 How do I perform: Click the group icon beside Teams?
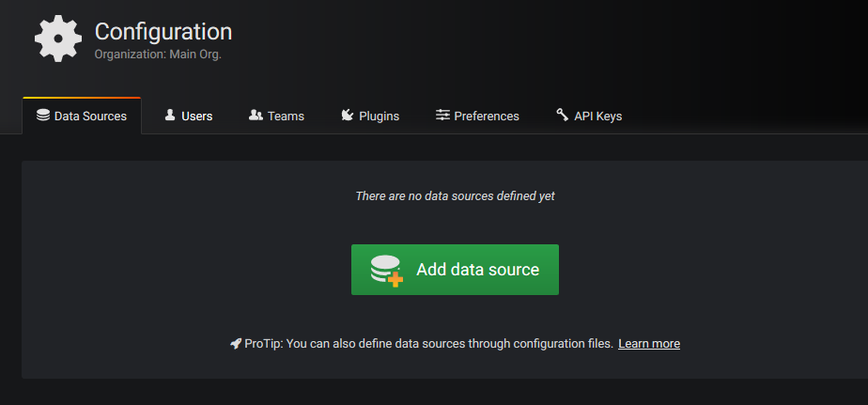[256, 116]
